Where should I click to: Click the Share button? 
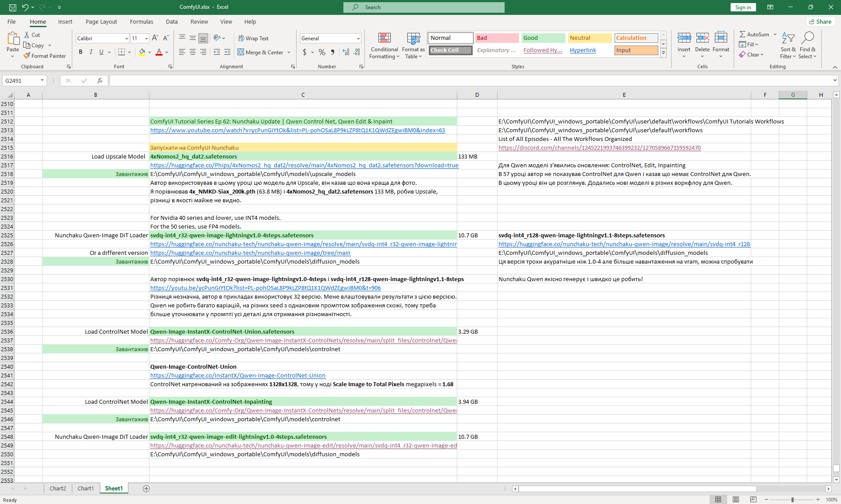pyautogui.click(x=820, y=21)
